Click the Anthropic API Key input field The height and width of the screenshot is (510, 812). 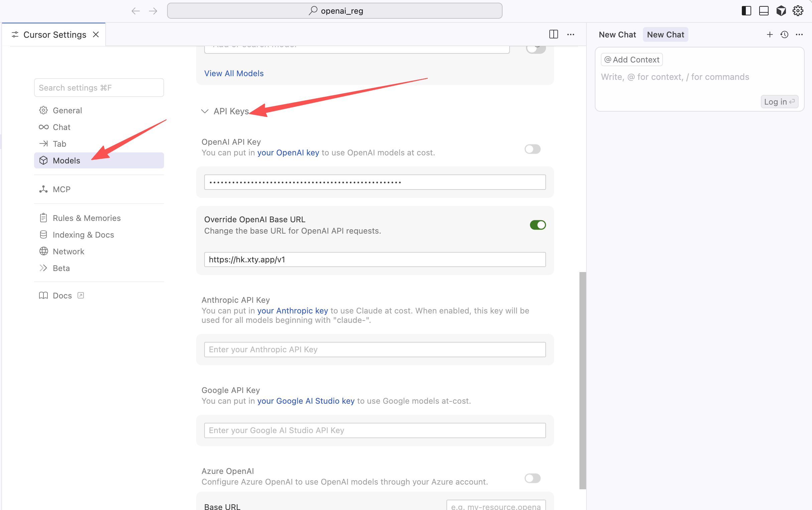[x=375, y=350]
